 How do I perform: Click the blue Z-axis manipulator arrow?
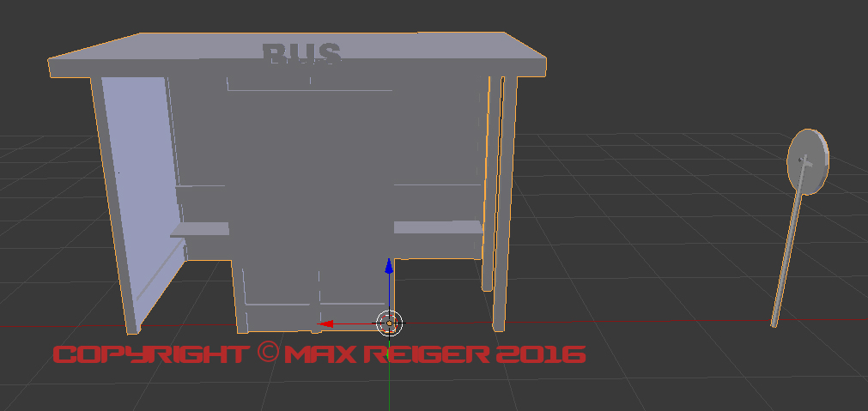pos(389,266)
